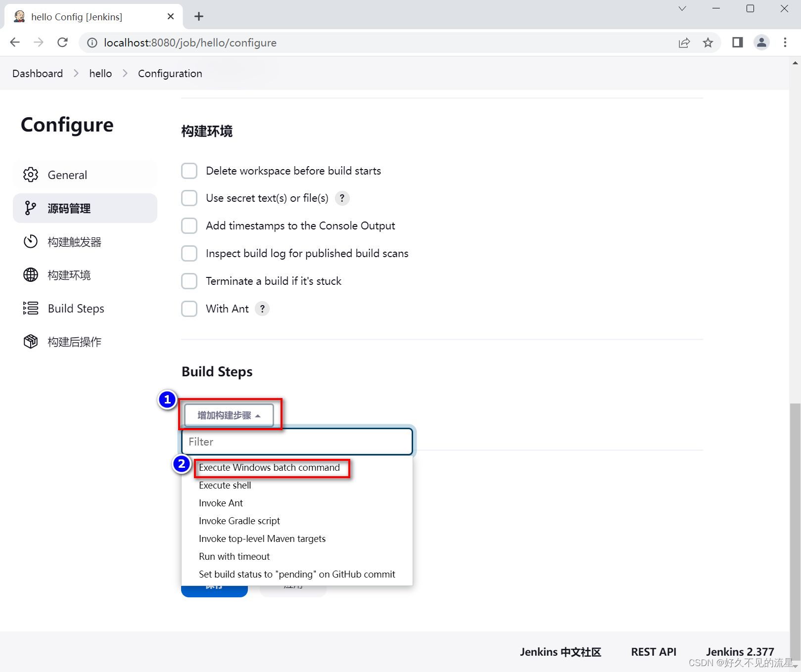This screenshot has width=801, height=672.
Task: Open the REST API footer link
Action: click(654, 652)
